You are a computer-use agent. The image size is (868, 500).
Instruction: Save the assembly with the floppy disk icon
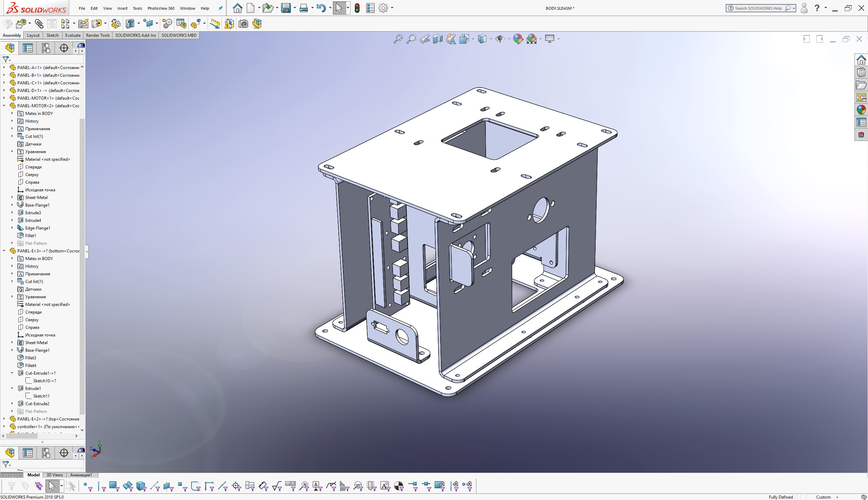coord(286,8)
